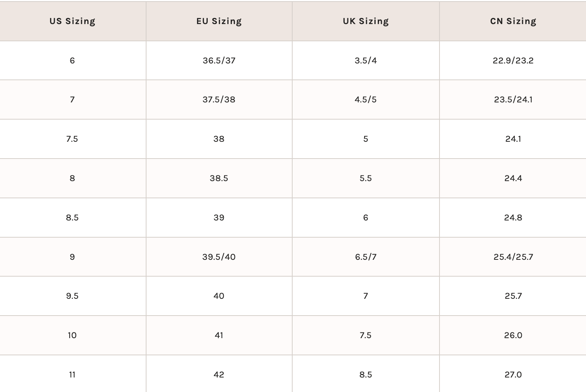The image size is (586, 392).
Task: Select the EU size 41 cell
Action: point(219,335)
